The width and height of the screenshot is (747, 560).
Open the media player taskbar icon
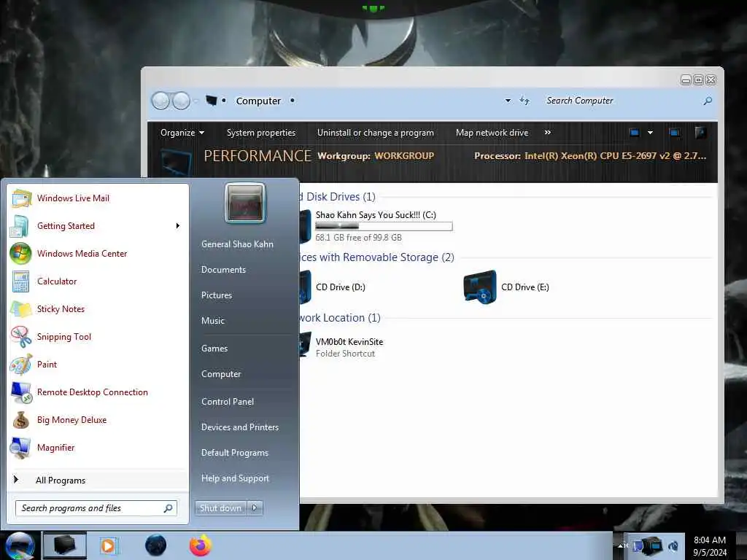pos(109,545)
